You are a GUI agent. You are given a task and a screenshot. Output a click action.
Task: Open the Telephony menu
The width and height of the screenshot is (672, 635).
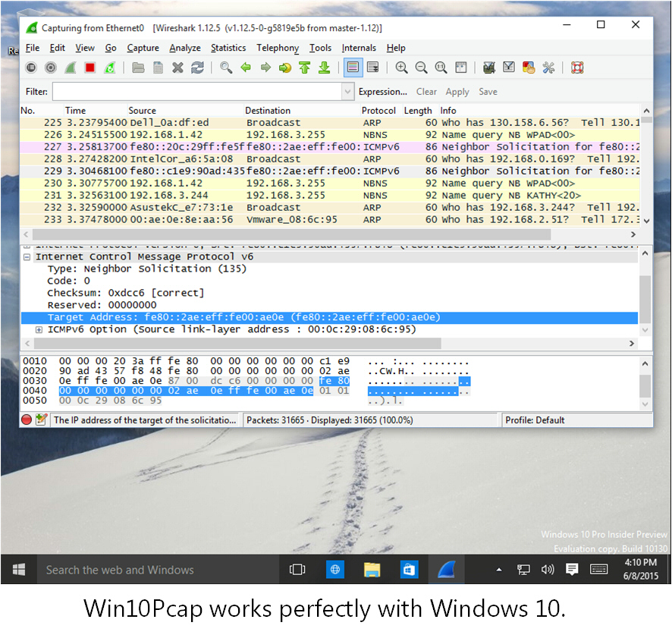(278, 48)
